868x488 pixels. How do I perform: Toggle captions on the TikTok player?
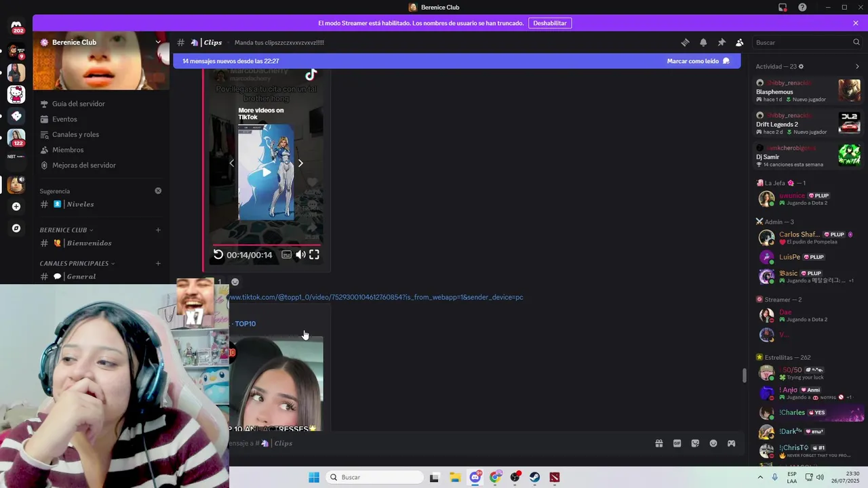pos(287,255)
